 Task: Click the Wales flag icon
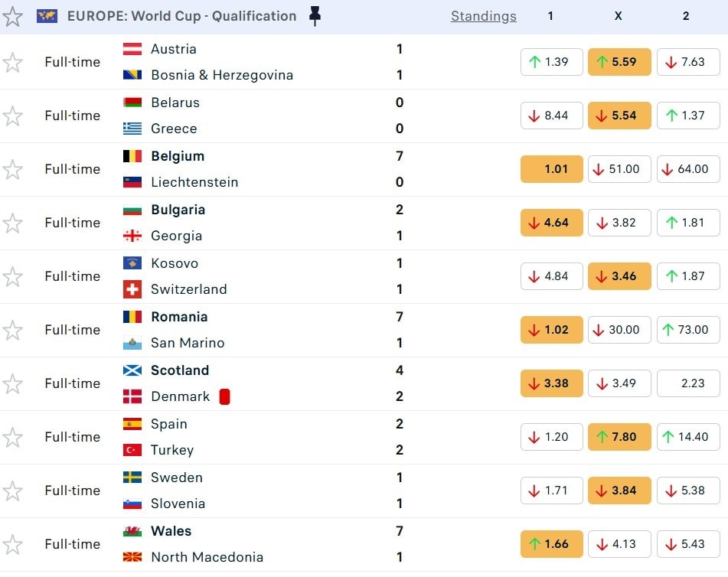pyautogui.click(x=132, y=531)
